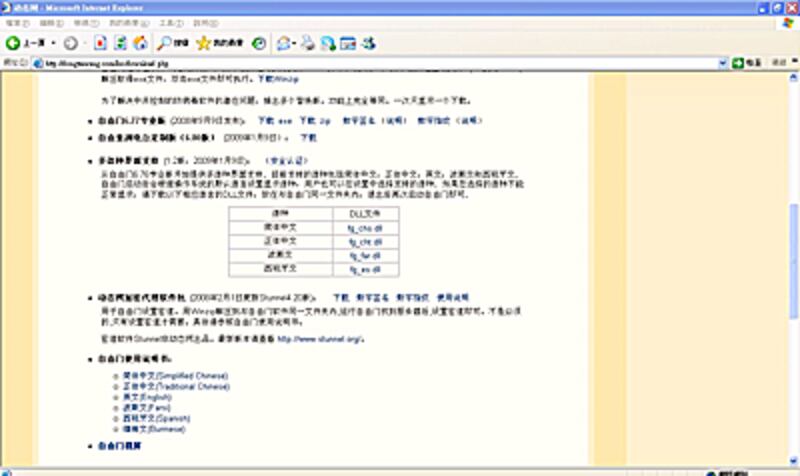Open the Spanish manual link
Viewport: 800px width, 476px height.
157,418
